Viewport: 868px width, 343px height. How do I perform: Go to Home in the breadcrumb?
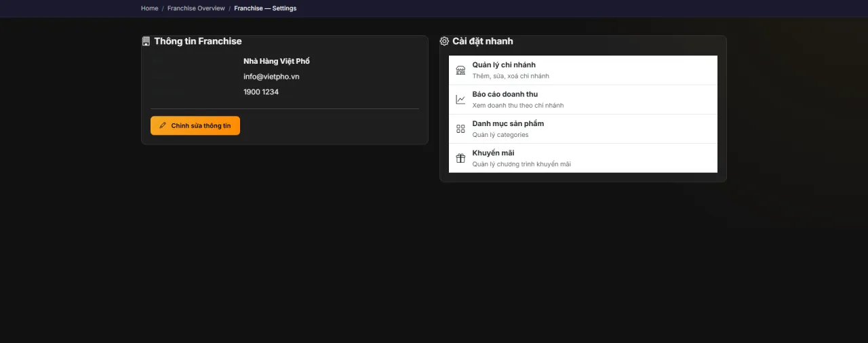point(150,8)
